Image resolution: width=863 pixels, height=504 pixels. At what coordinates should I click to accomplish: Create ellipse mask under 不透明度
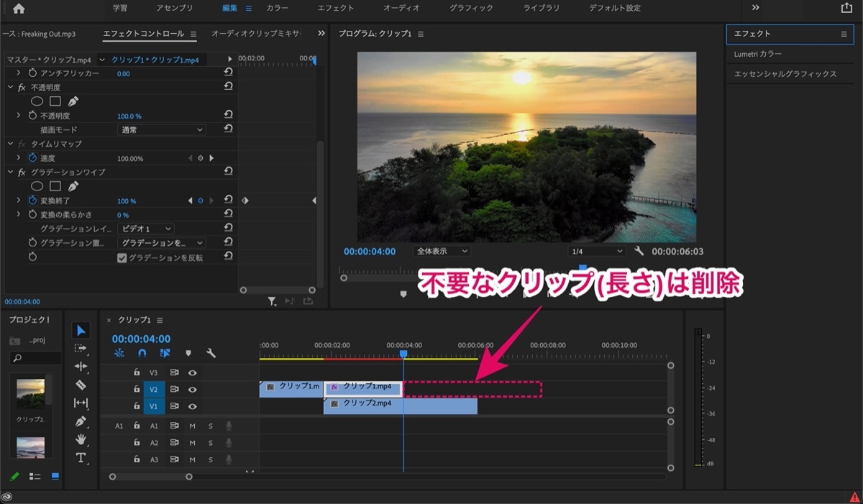pos(37,101)
